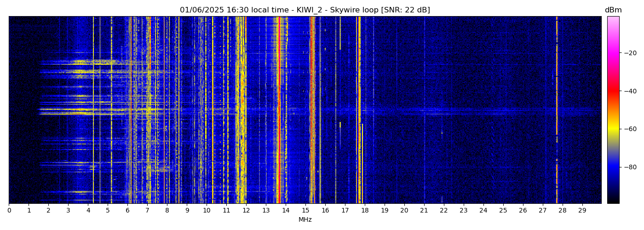Click the yellow region of the colorbar
The image size is (644, 230).
pos(613,130)
